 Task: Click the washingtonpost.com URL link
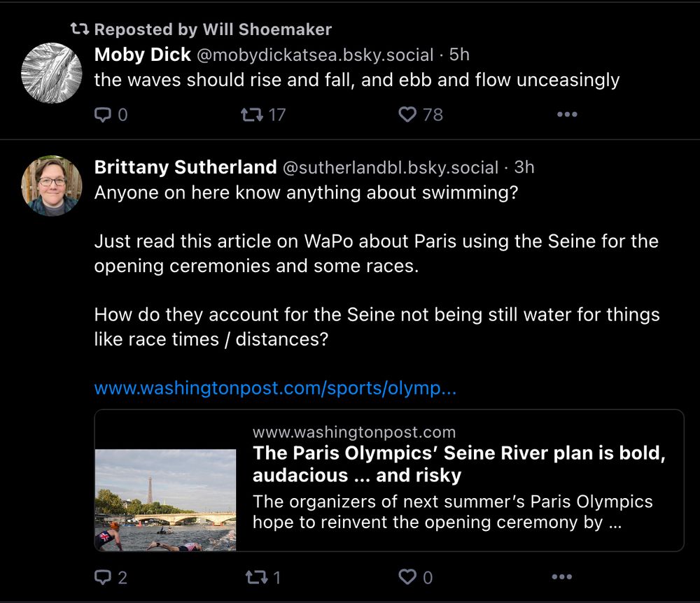coord(275,388)
